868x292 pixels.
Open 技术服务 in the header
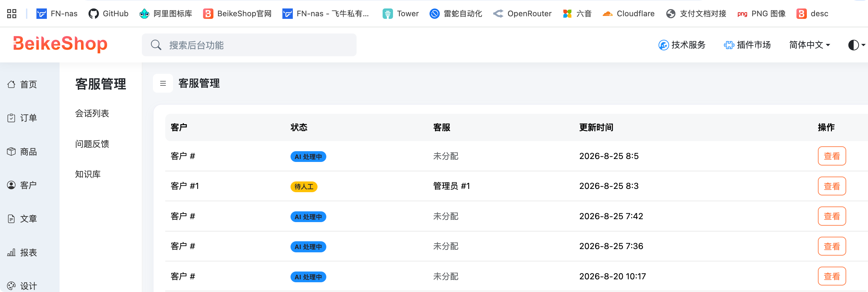pos(682,45)
